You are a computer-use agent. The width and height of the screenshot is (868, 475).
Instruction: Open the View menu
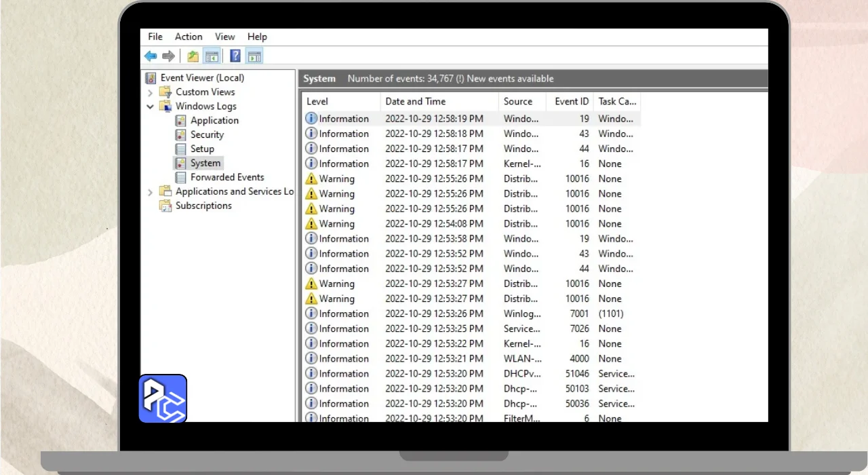coord(224,37)
